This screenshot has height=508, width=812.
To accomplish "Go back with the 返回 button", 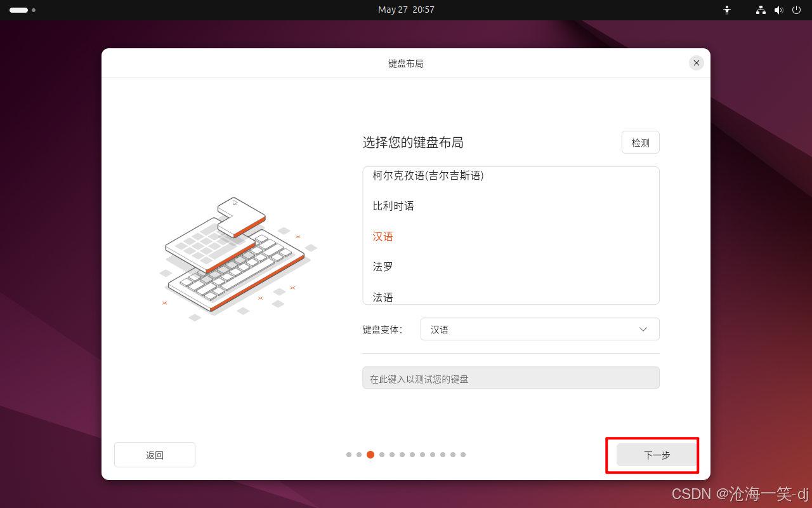I will coord(155,455).
